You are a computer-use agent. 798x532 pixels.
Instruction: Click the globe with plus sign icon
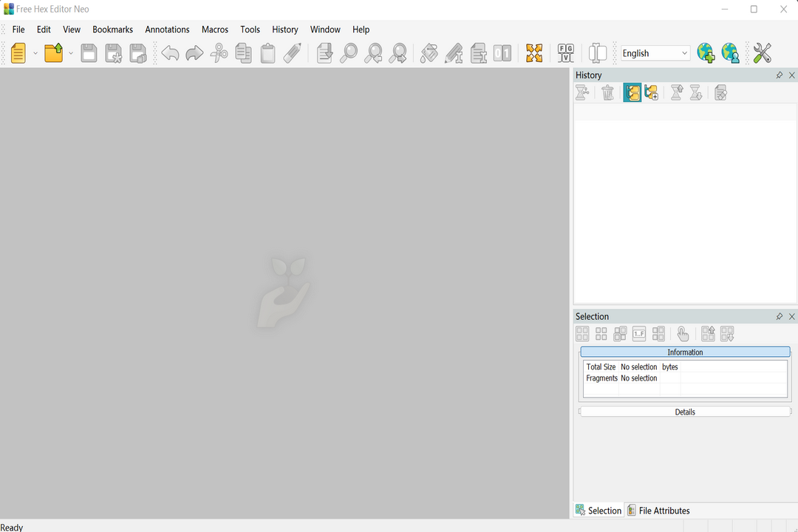706,53
